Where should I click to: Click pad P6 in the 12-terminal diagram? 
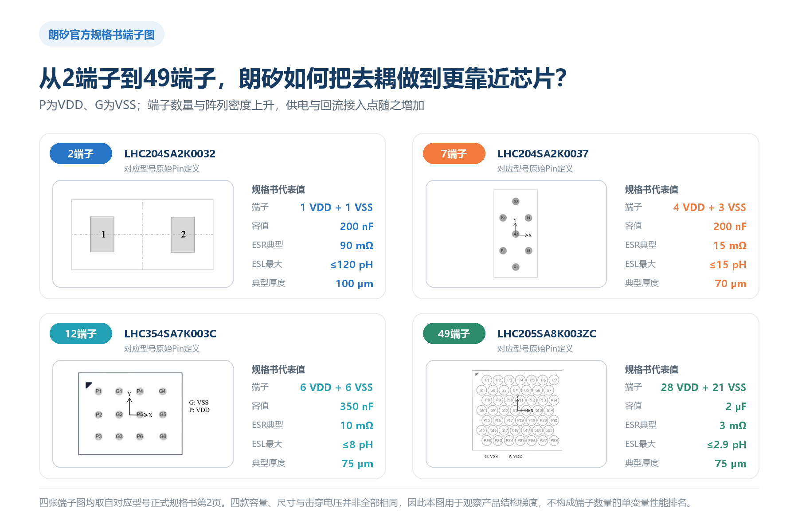click(140, 436)
